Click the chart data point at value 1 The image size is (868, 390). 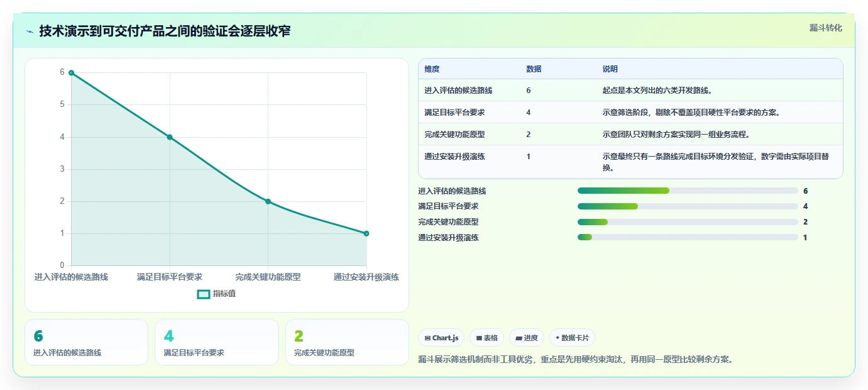tap(366, 233)
